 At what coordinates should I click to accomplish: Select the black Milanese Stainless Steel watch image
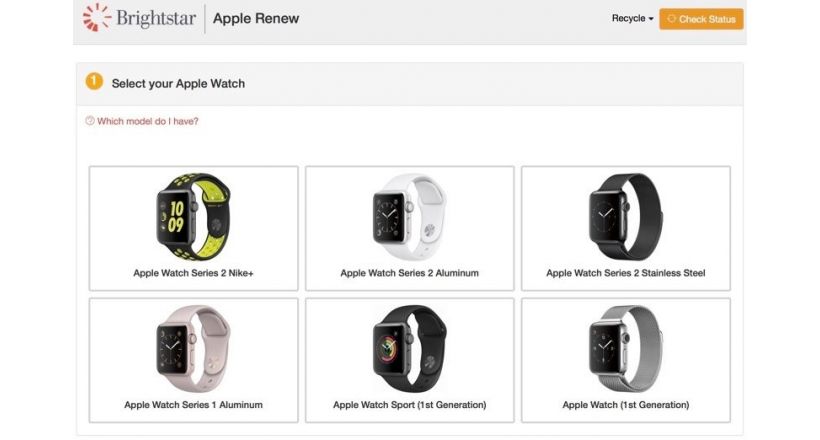[625, 216]
